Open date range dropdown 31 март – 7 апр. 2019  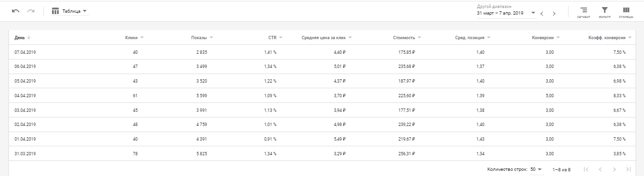tap(506, 13)
